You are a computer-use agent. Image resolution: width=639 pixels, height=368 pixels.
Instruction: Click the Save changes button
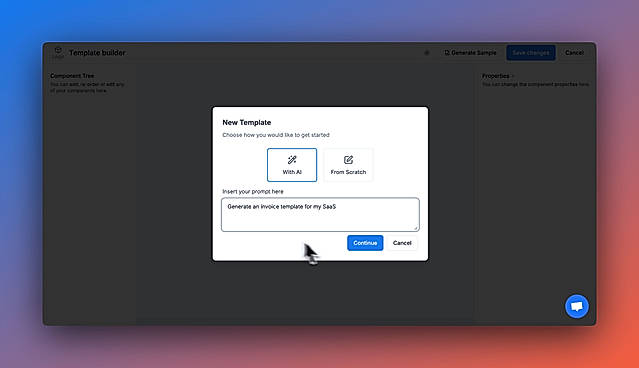click(531, 53)
